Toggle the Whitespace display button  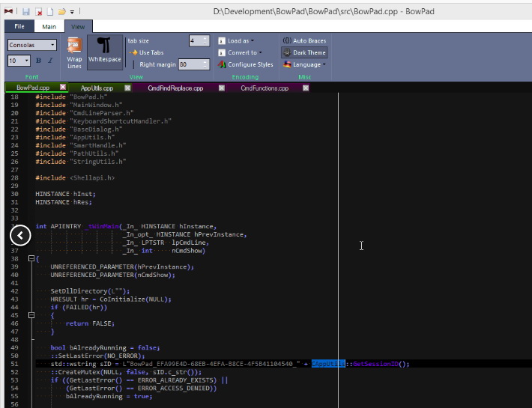point(105,51)
